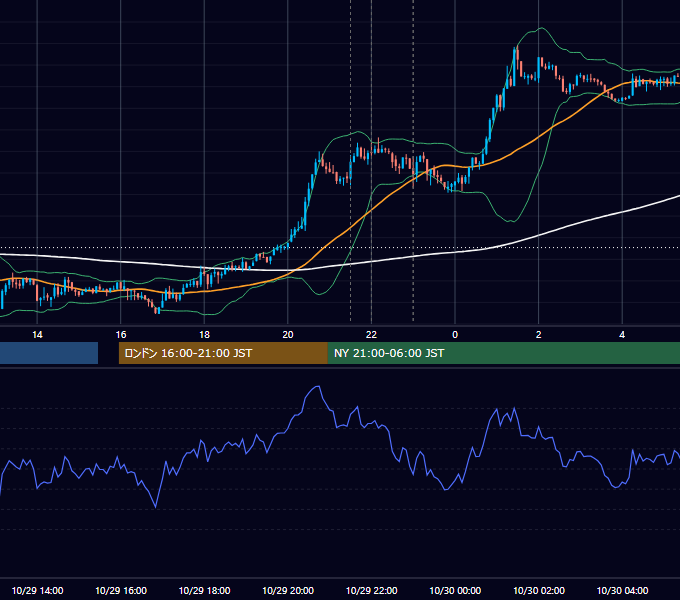Click the hour 2 axis tick
This screenshot has height=600, width=680.
click(539, 335)
